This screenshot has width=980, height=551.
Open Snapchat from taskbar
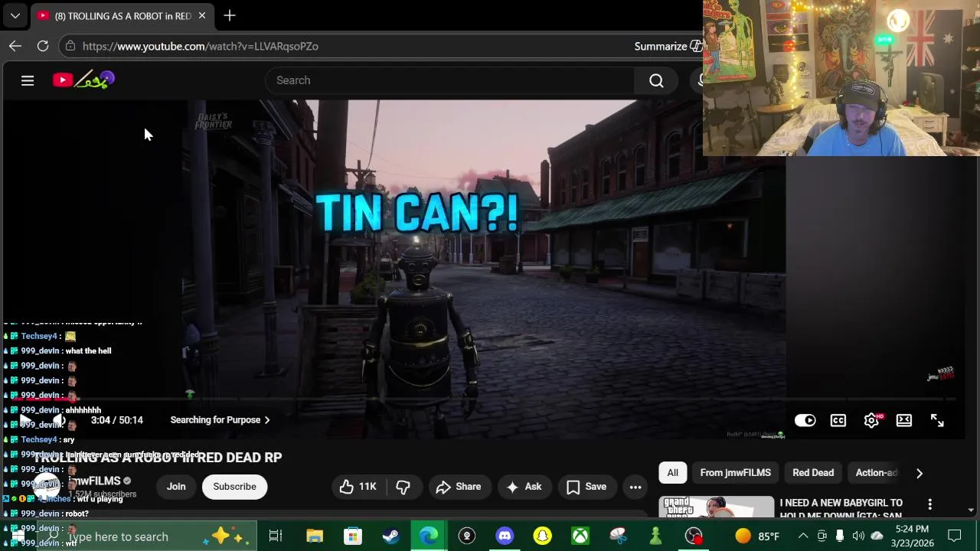(542, 536)
